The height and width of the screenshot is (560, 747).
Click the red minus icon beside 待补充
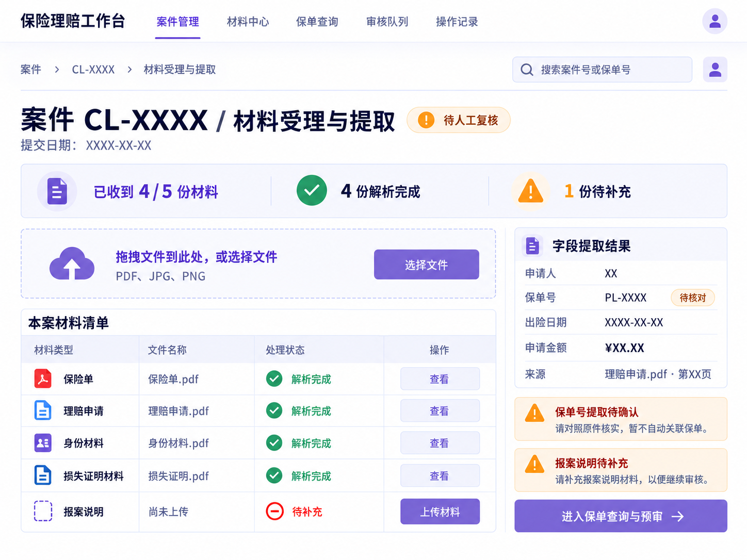coord(274,511)
